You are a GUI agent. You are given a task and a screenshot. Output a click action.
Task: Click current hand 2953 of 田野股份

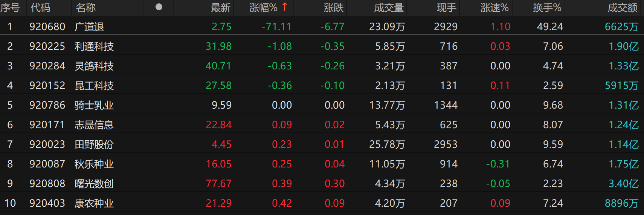(446, 144)
